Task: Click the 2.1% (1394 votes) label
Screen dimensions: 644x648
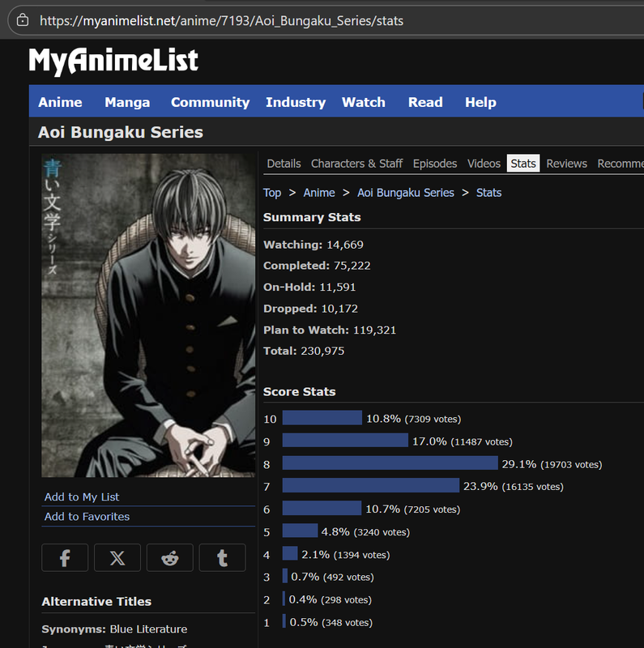Action: coord(346,555)
